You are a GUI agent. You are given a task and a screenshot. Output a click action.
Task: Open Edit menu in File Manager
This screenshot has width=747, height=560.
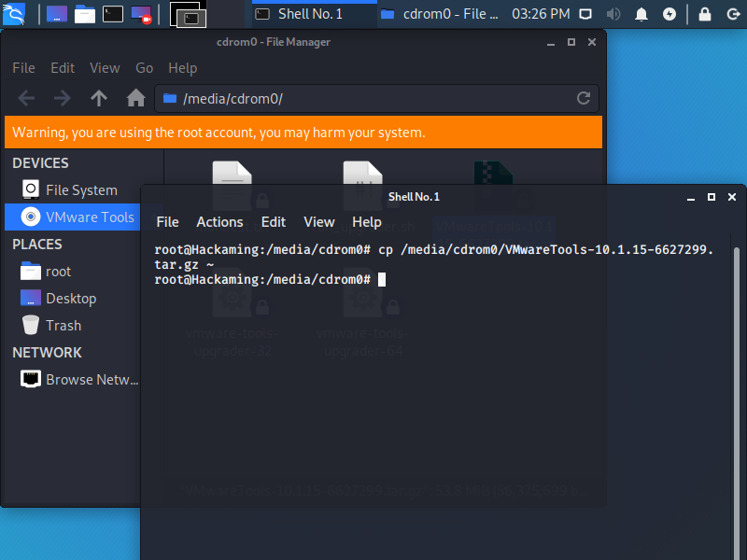63,68
